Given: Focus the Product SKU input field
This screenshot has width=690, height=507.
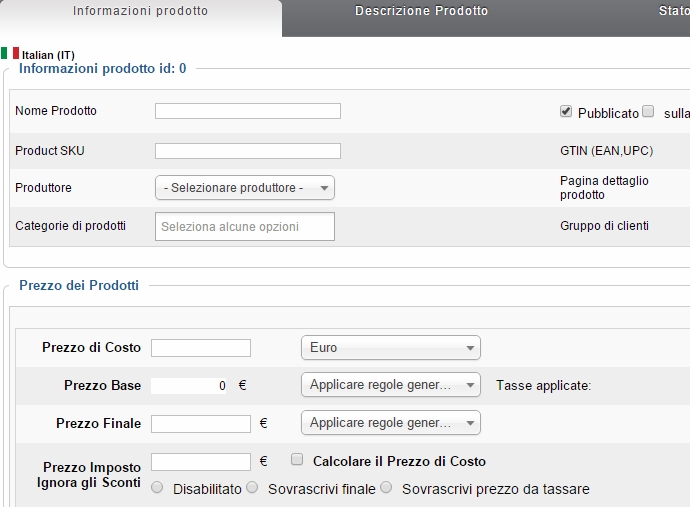Looking at the screenshot, I should coord(247,151).
